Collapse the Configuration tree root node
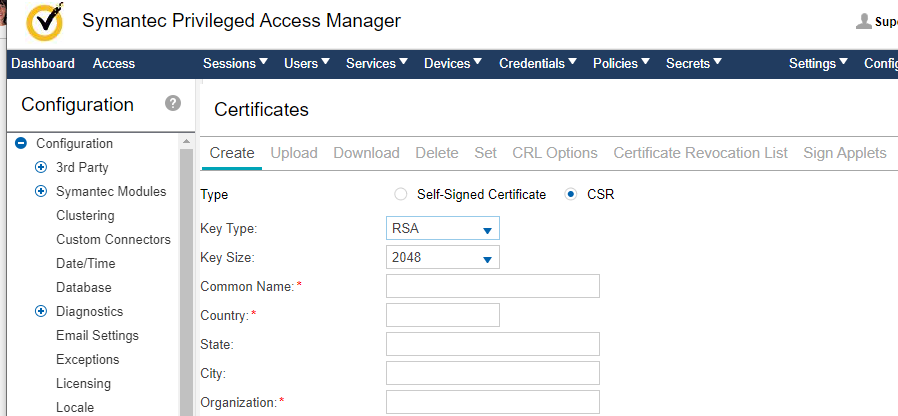 [x=21, y=144]
